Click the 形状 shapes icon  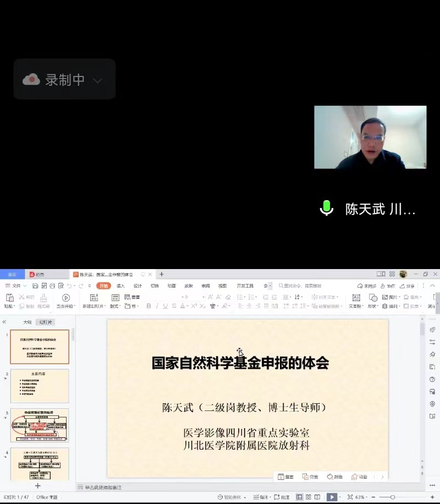coord(373,298)
